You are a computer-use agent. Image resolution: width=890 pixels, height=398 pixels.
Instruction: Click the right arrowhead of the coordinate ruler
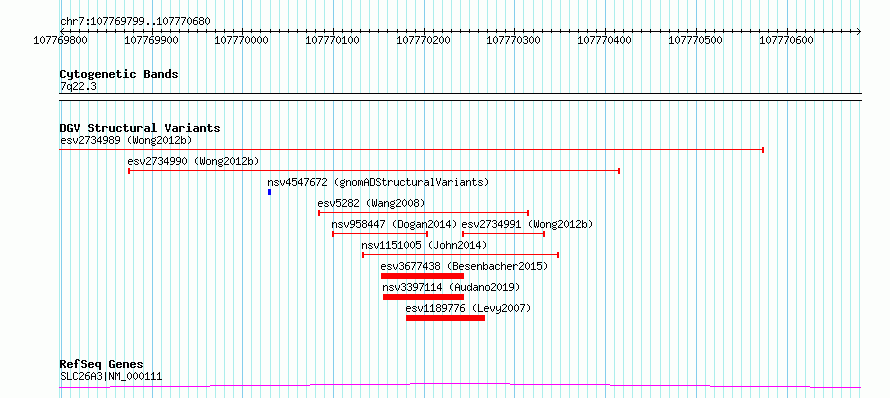(858, 31)
